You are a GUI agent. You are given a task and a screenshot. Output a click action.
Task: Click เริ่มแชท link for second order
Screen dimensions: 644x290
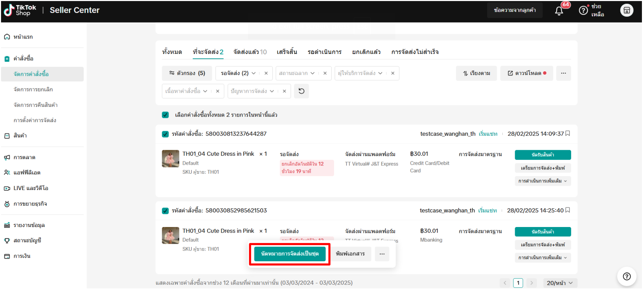point(487,211)
